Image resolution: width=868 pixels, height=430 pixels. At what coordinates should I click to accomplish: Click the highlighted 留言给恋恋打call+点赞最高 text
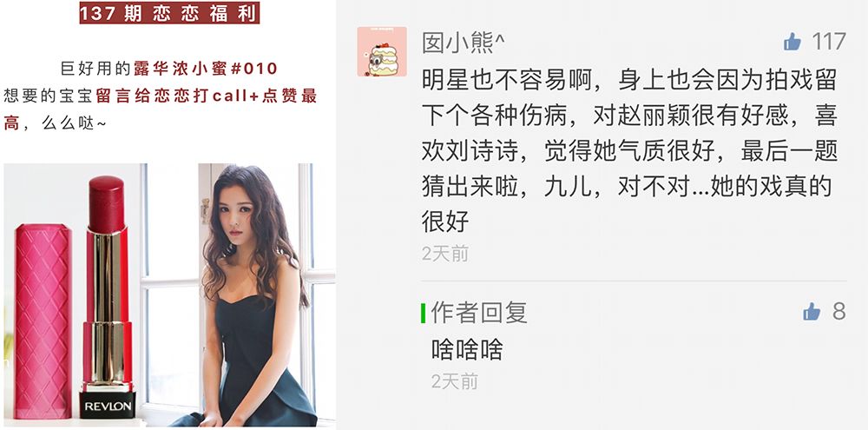click(x=161, y=109)
